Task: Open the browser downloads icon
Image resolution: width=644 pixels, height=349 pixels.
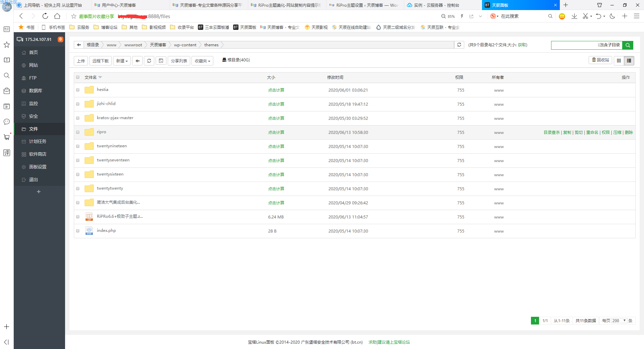Action: pyautogui.click(x=574, y=16)
